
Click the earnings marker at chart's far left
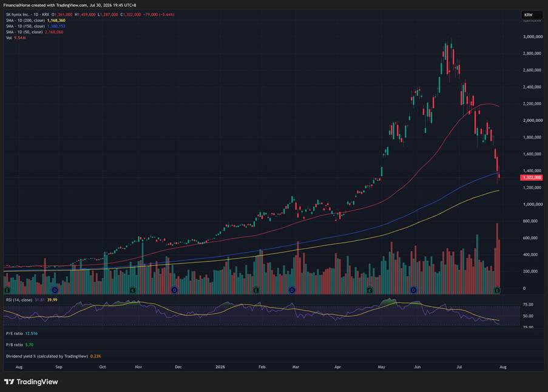click(7, 290)
